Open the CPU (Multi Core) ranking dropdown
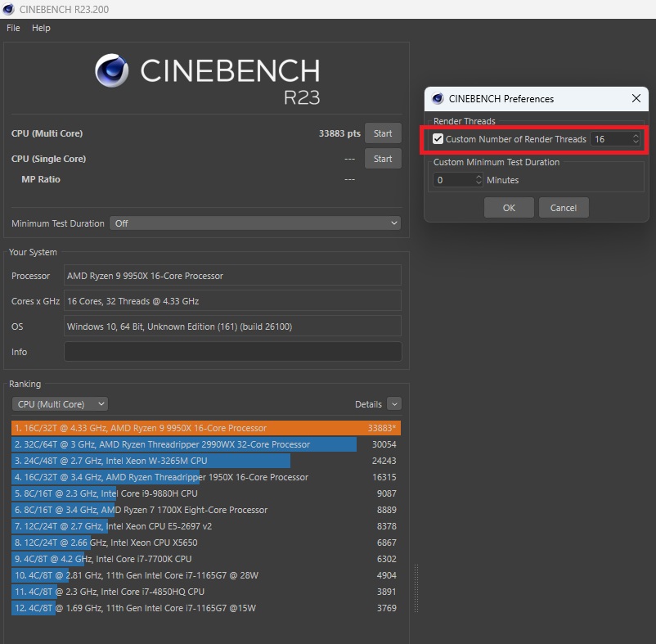Screen dimensions: 656x644 coord(60,404)
